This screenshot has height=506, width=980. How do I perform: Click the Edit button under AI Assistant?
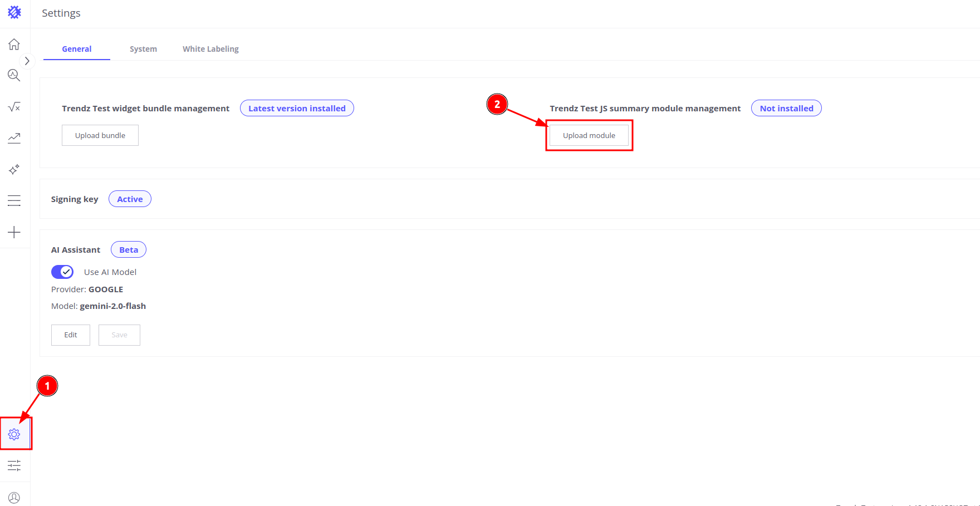[71, 335]
